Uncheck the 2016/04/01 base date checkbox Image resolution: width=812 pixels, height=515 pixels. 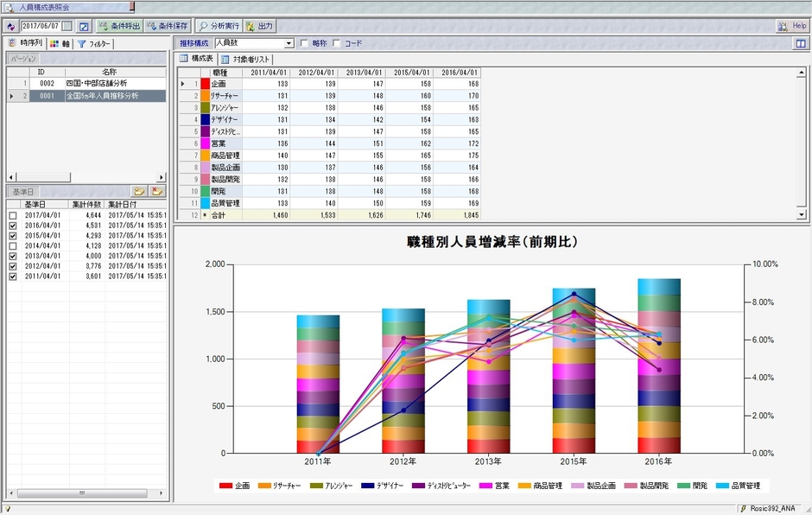13,225
